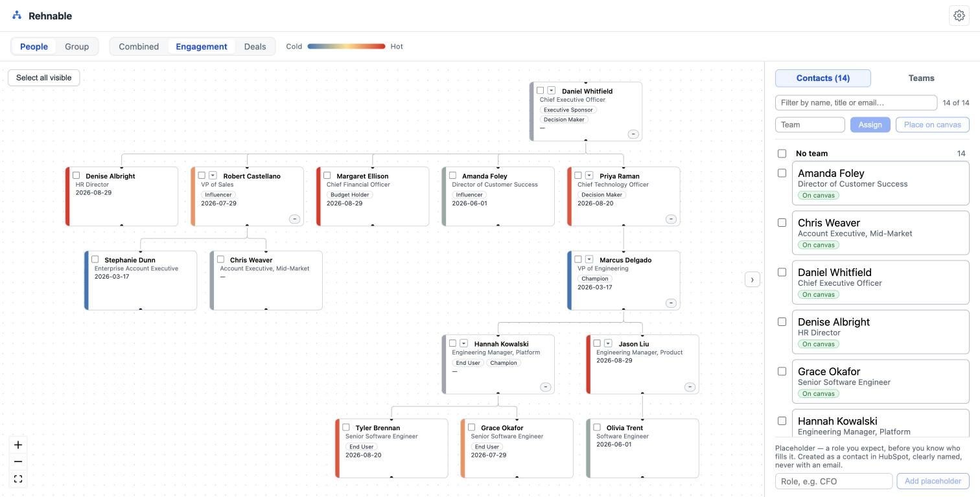
Task: Click the Cold-to-Hot engagement gradient bar
Action: point(346,47)
